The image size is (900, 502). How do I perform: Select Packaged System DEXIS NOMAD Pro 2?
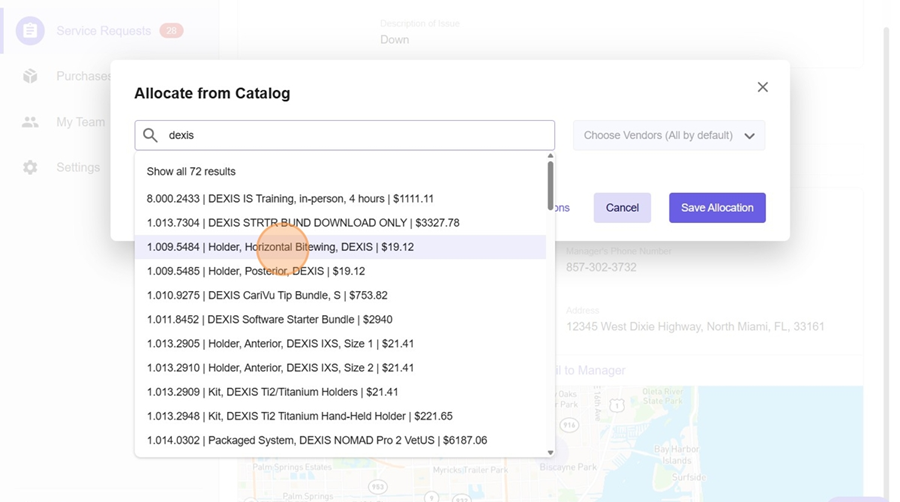(x=316, y=440)
